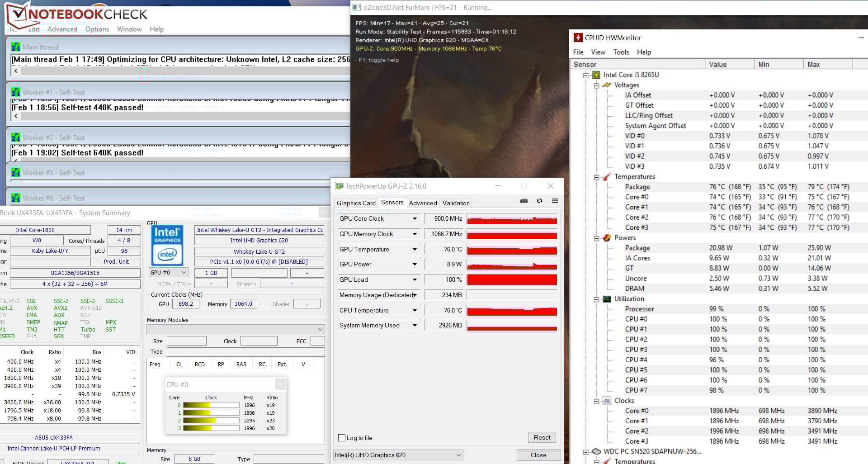Image resolution: width=868 pixels, height=464 pixels.
Task: Click the WDC PC SN520 drive icon
Action: click(x=596, y=451)
